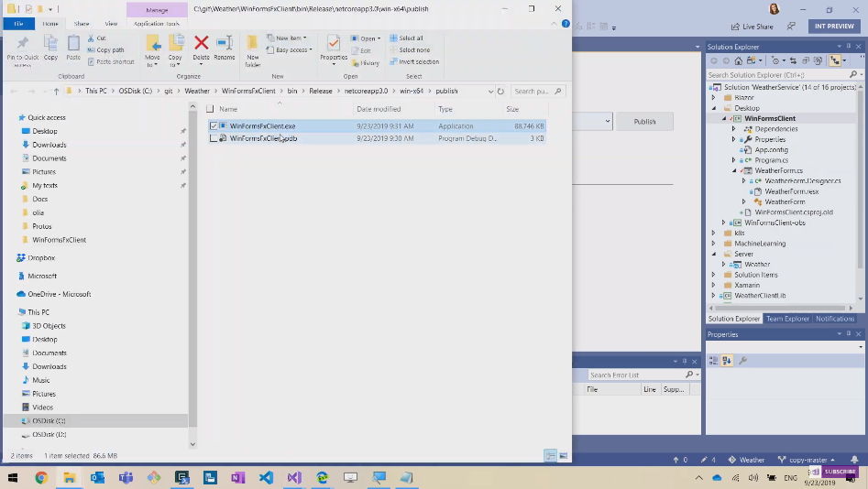Open the View ribbon tab
This screenshot has width=868, height=489.
[111, 23]
